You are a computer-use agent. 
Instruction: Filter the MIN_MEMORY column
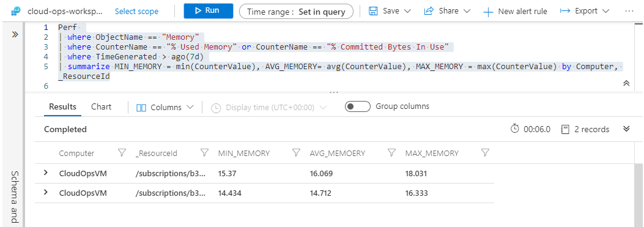point(296,153)
